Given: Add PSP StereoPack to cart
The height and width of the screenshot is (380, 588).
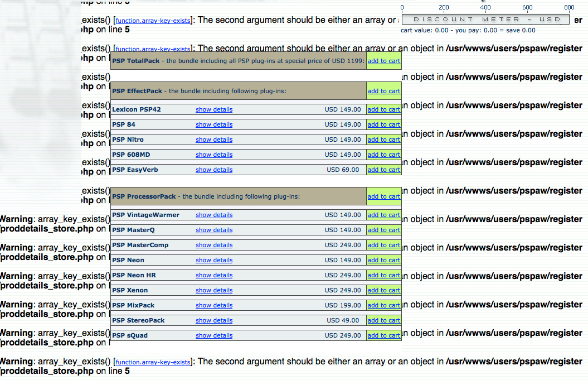Looking at the screenshot, I should pyautogui.click(x=383, y=320).
